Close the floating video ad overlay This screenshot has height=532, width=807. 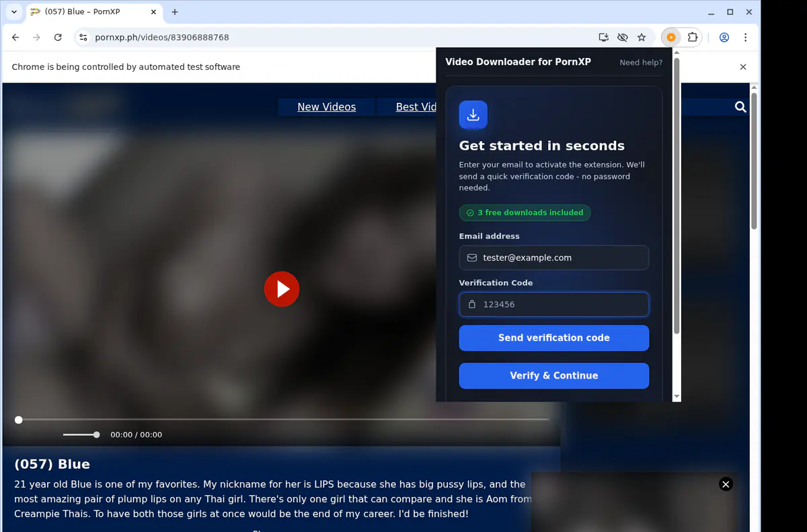click(x=726, y=484)
